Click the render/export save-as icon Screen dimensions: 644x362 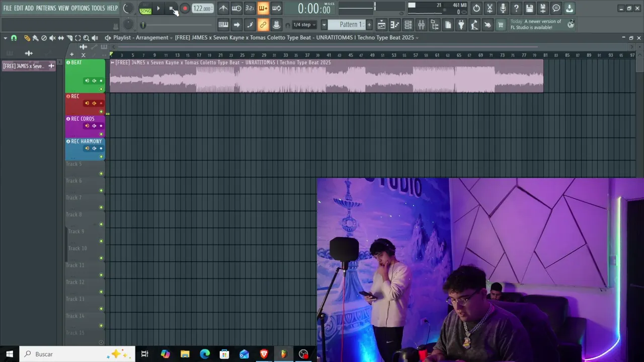coord(542,8)
